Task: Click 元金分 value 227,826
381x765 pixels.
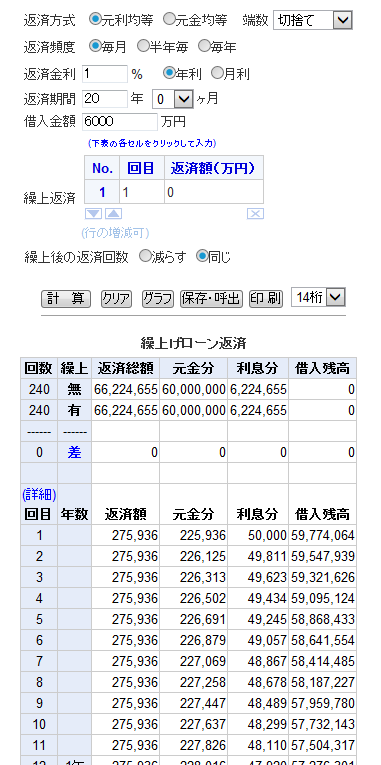Action: [x=193, y=745]
